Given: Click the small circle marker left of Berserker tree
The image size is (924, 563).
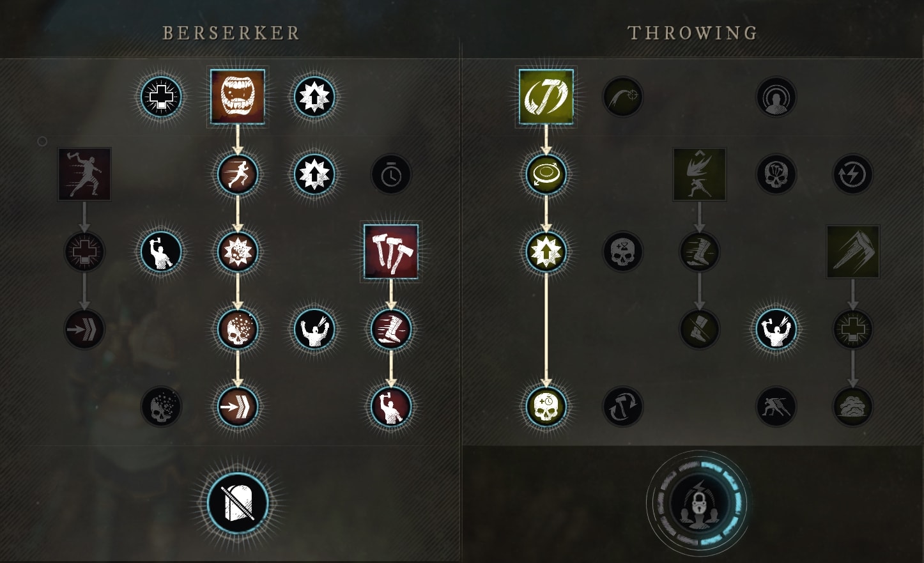Looking at the screenshot, I should [x=42, y=141].
